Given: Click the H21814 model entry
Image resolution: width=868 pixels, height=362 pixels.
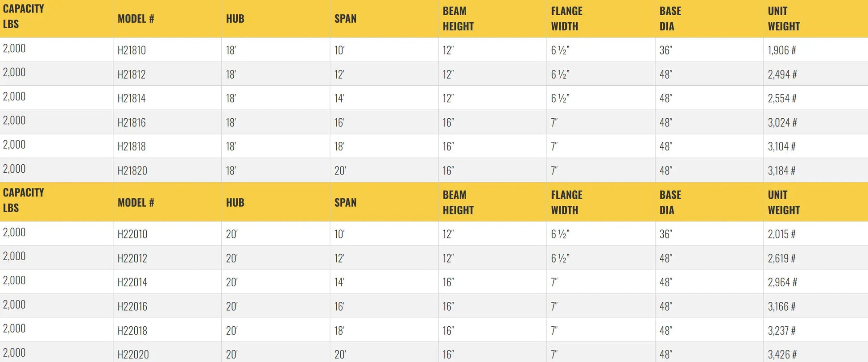Looking at the screenshot, I should [x=132, y=98].
